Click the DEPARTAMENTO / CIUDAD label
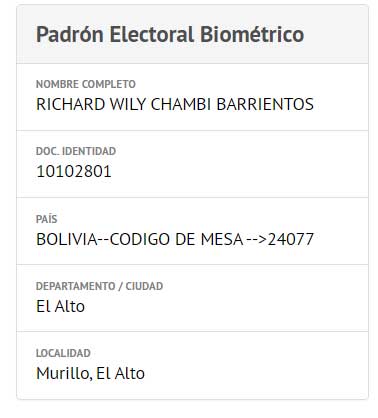 [x=99, y=286]
